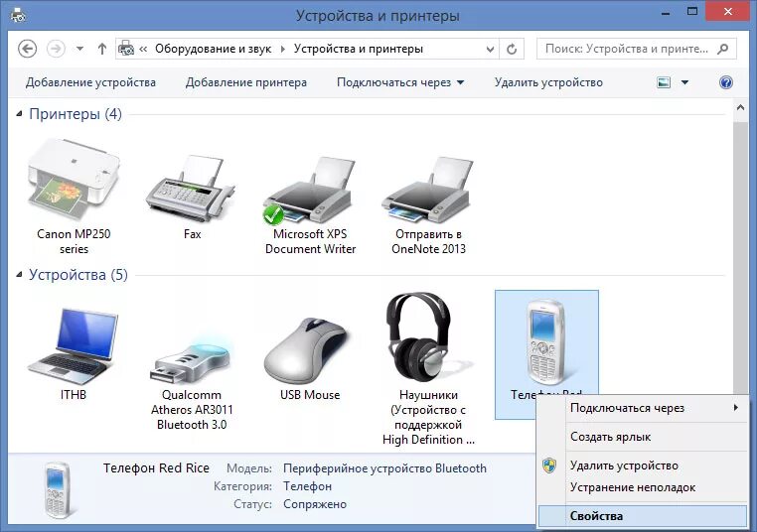Select the OneNote 2013 printer icon
The height and width of the screenshot is (532, 757).
tap(428, 190)
